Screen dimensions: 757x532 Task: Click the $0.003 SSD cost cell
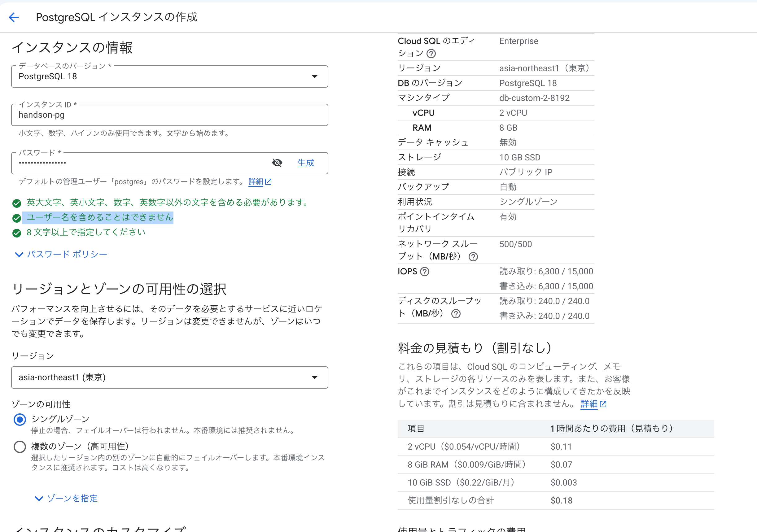click(564, 482)
